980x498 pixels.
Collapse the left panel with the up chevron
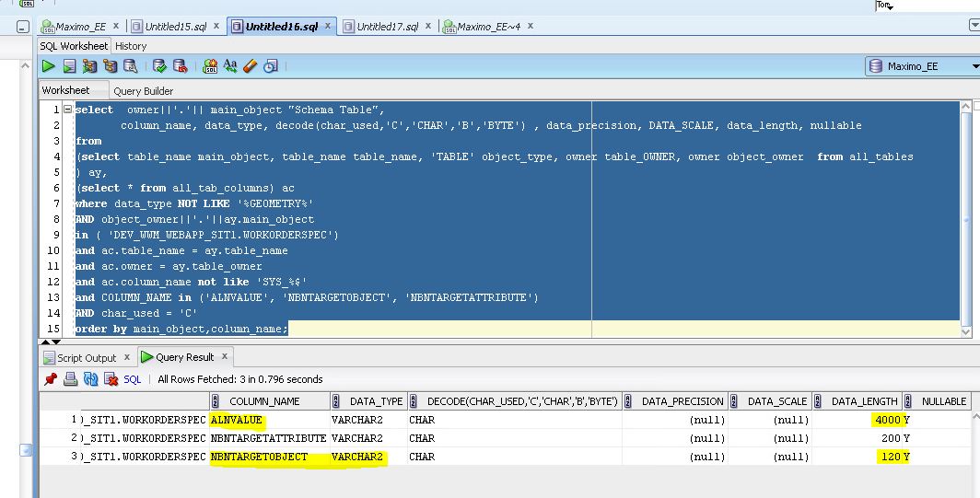click(x=25, y=65)
